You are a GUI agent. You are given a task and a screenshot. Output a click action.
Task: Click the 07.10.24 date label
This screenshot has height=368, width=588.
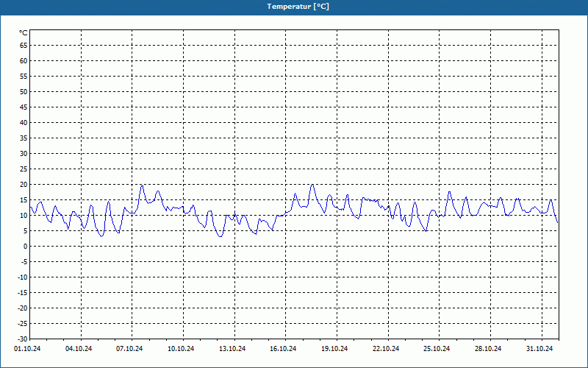[129, 349]
